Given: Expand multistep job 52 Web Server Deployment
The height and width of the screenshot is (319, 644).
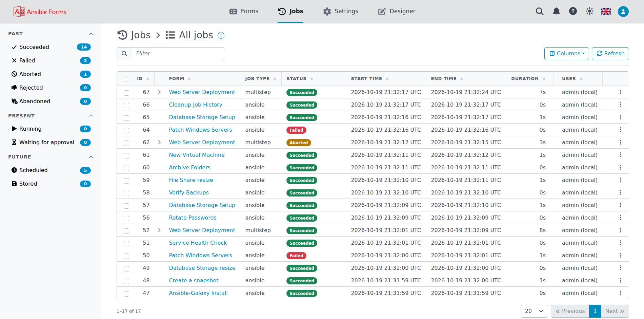Looking at the screenshot, I should 159,230.
